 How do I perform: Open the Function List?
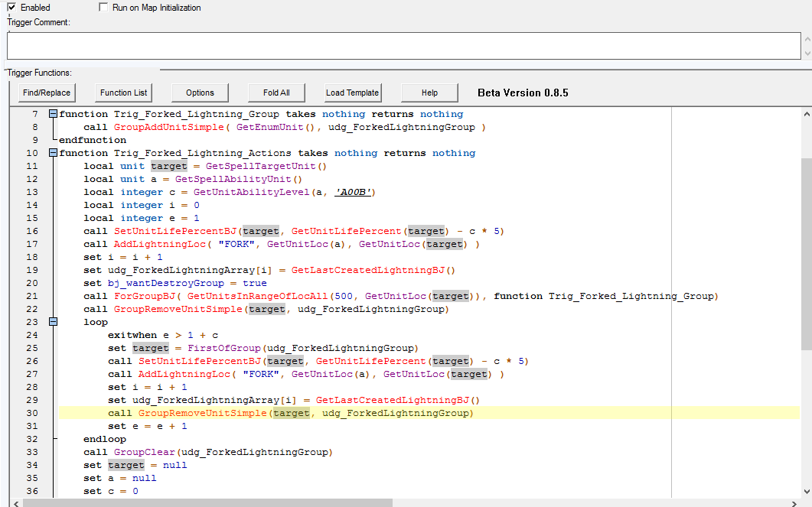coord(123,93)
